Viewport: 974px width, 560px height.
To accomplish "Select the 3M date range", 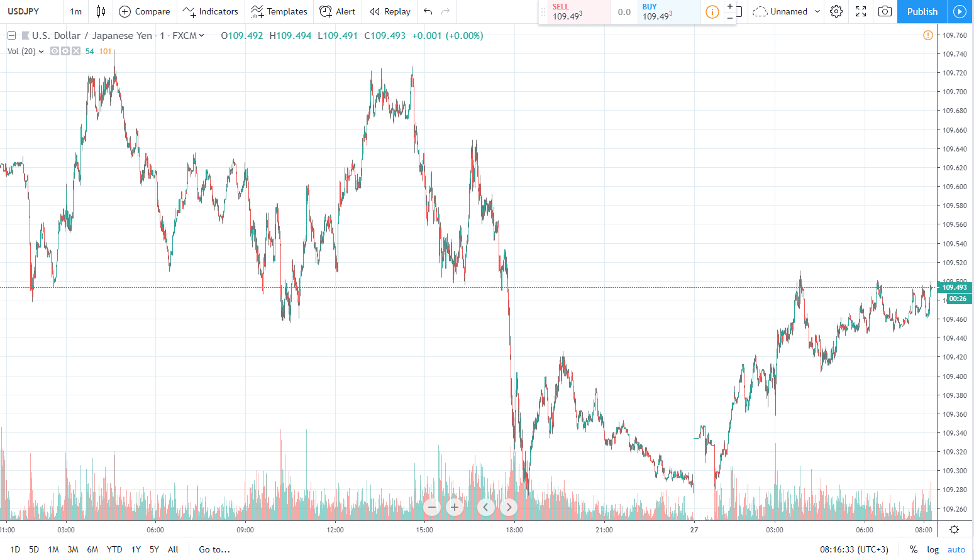I will click(x=73, y=549).
